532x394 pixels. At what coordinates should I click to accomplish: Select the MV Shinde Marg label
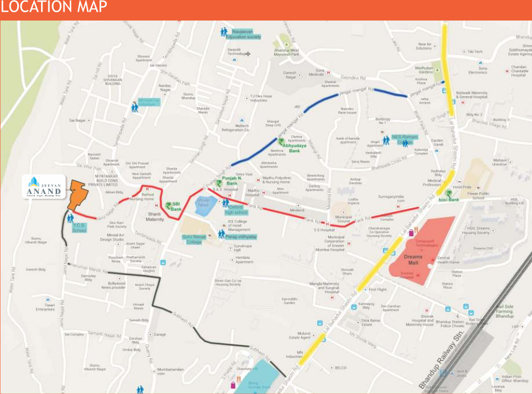[x=362, y=340]
